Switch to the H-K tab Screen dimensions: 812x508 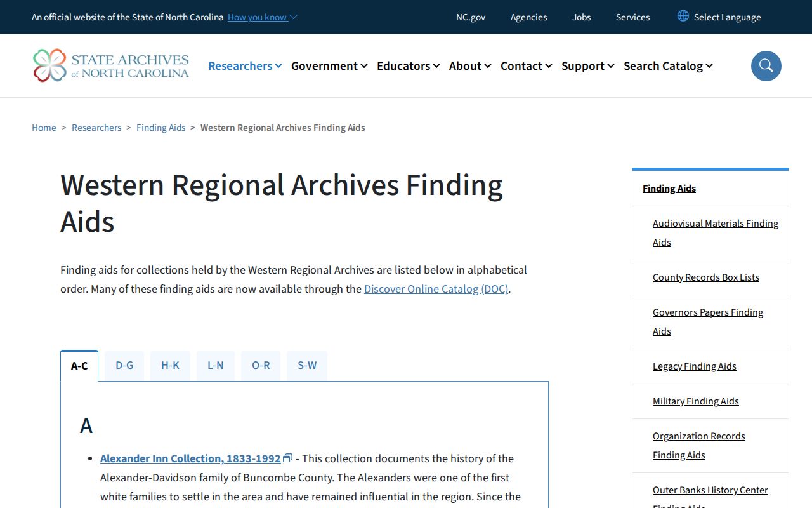170,365
